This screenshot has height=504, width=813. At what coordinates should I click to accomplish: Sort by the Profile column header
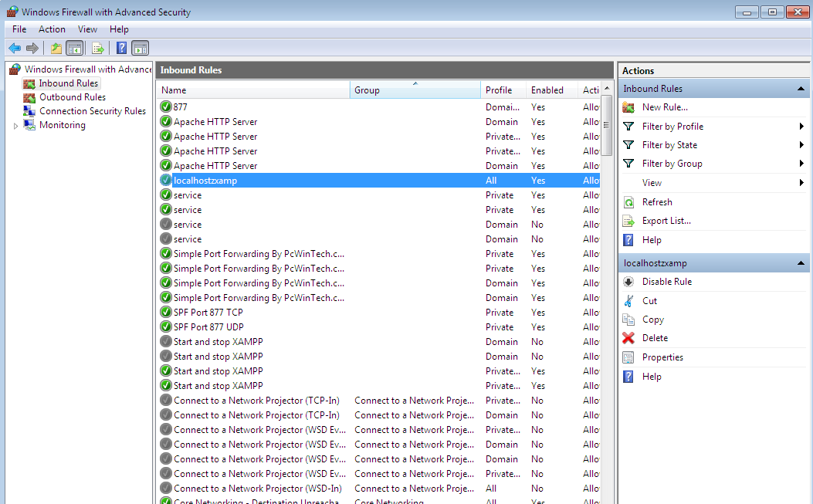click(x=503, y=90)
